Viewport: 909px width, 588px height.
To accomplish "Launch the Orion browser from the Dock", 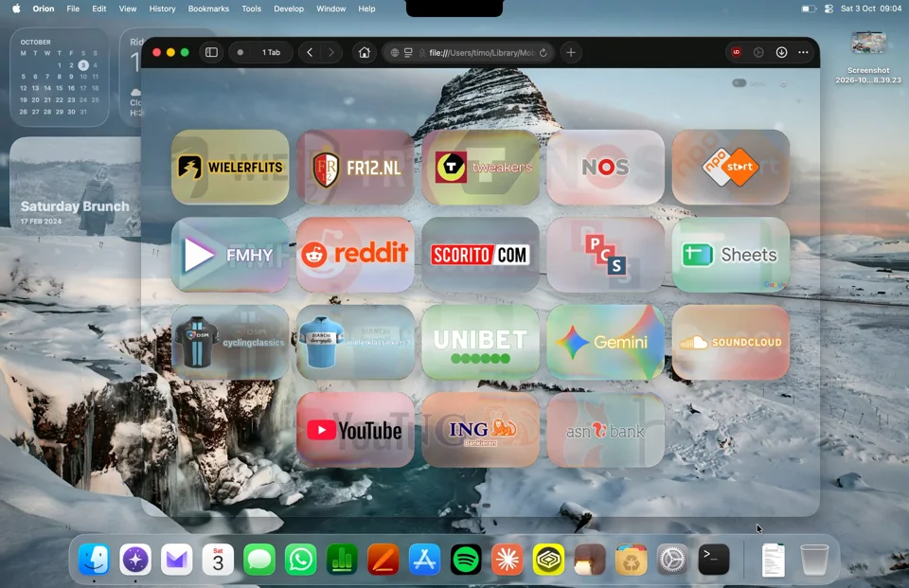I will click(135, 560).
